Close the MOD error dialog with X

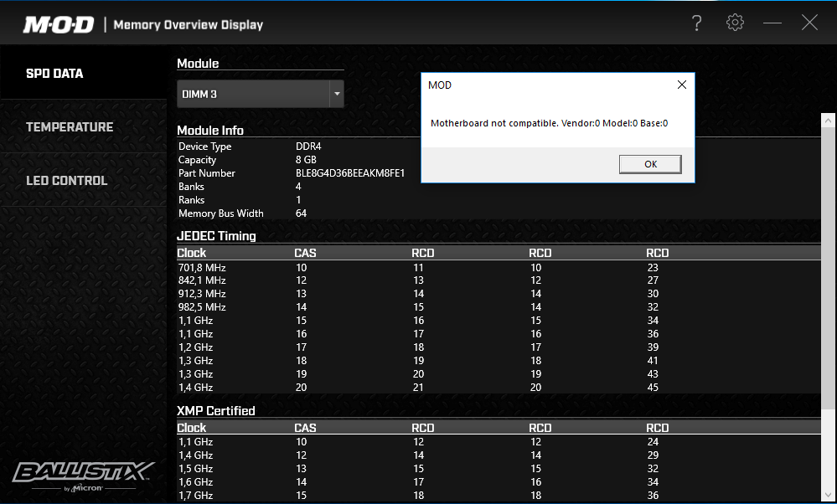[x=682, y=85]
